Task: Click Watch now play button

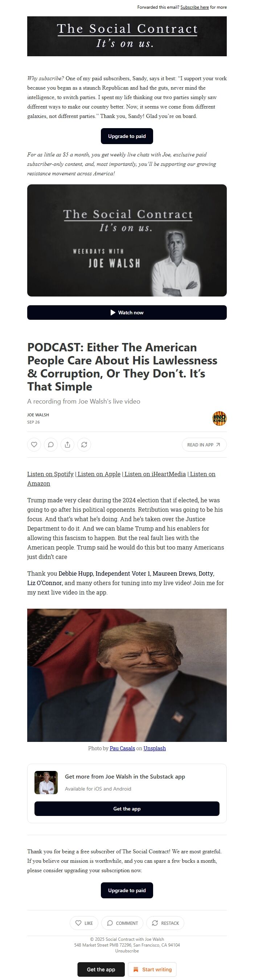Action: (x=127, y=313)
